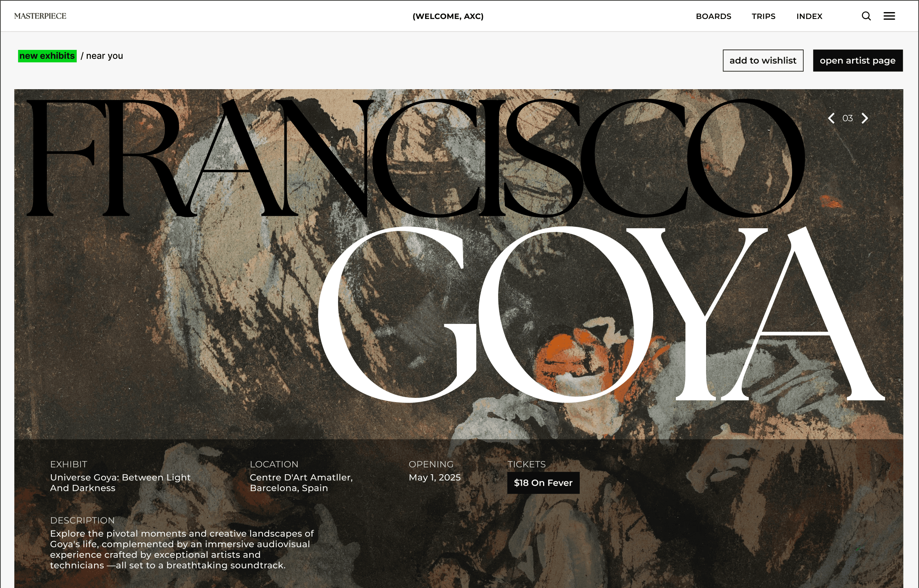Buy tickets via $18 On Fever
The width and height of the screenshot is (919, 588).
(x=543, y=483)
